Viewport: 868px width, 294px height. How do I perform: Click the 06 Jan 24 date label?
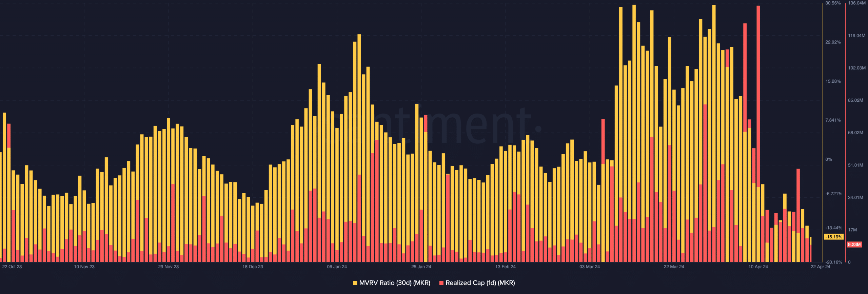[337, 267]
